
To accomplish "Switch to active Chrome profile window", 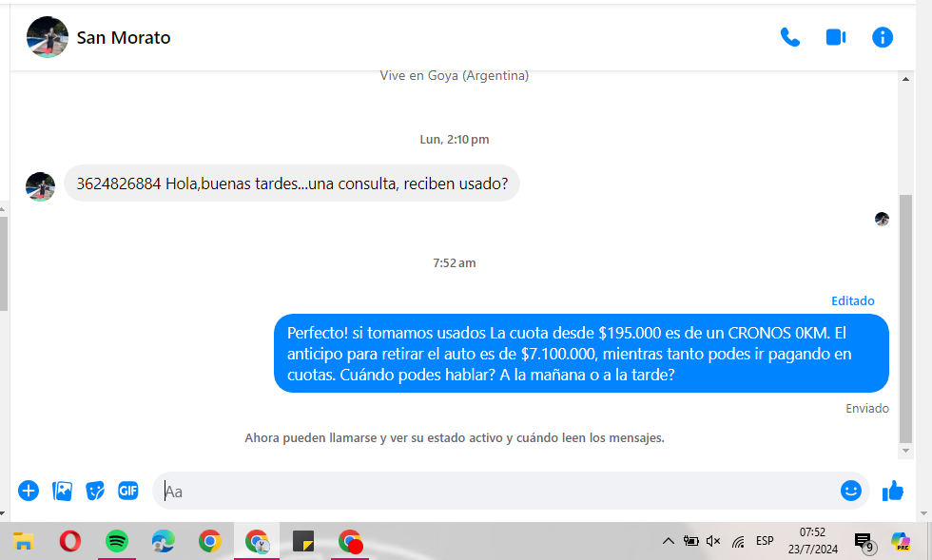I will point(257,541).
